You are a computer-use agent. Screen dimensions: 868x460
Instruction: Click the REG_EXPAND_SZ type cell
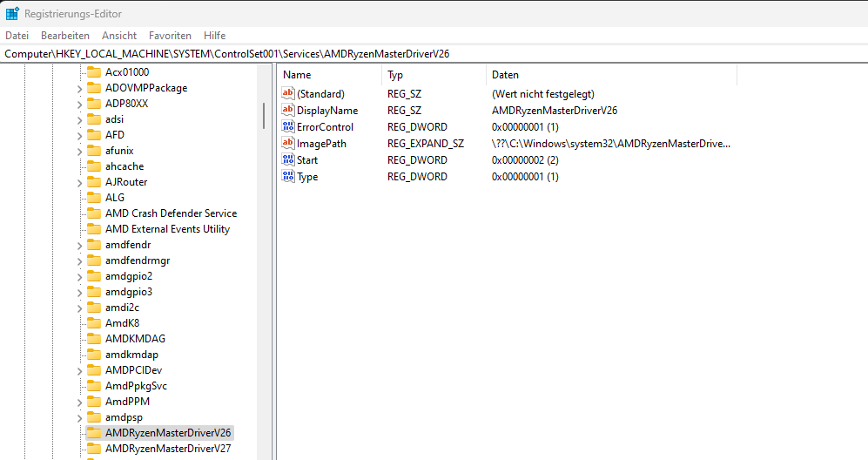pyautogui.click(x=426, y=144)
